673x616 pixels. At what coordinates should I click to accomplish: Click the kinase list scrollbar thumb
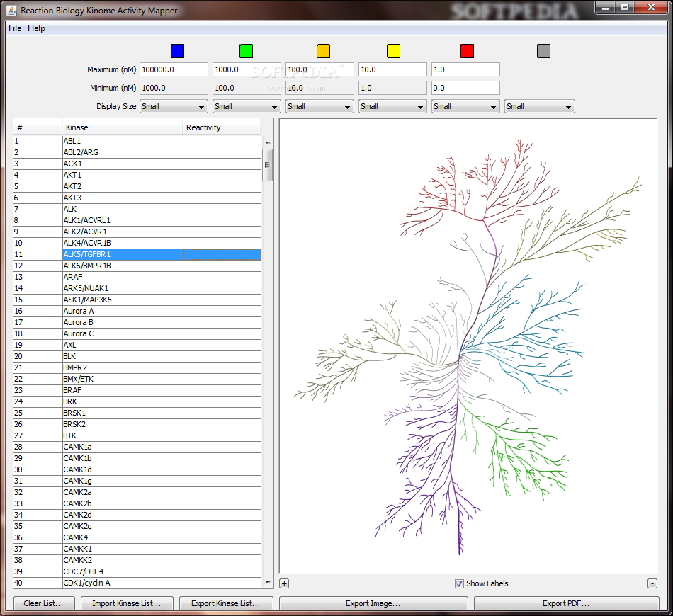pos(268,165)
